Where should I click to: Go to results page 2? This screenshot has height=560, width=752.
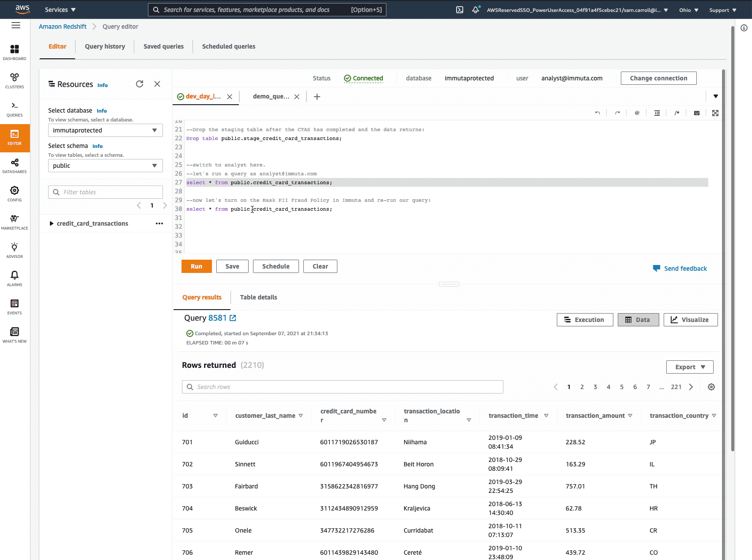click(x=582, y=387)
